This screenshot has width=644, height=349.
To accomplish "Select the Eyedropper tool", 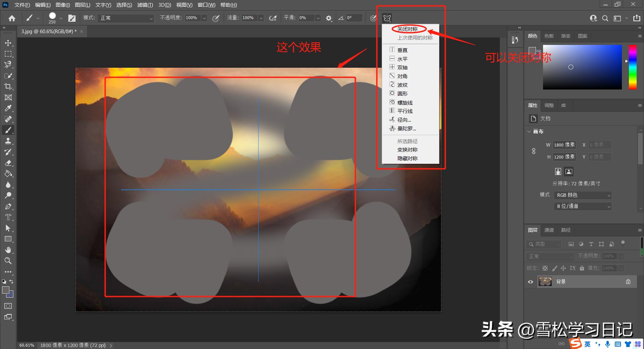I will point(8,108).
